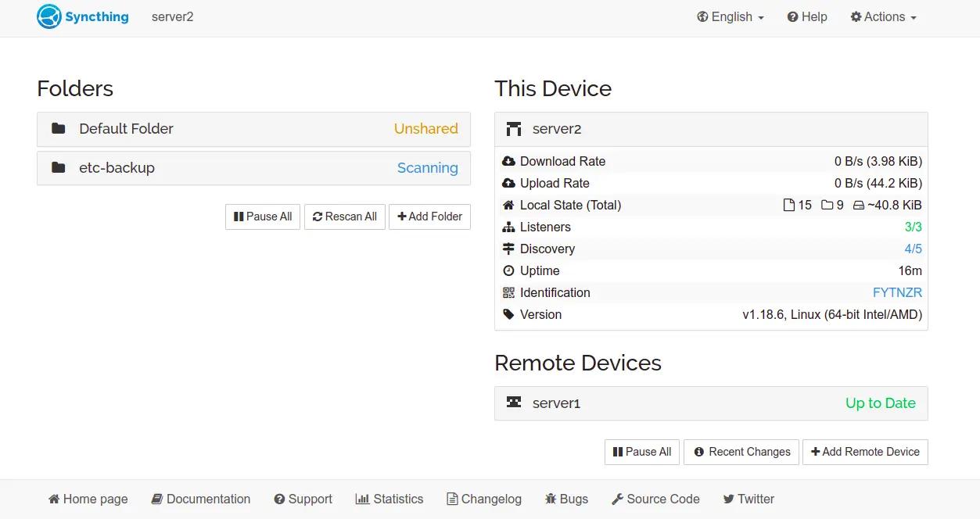980x519 pixels.
Task: Expand the Default Folder panel
Action: pos(253,129)
